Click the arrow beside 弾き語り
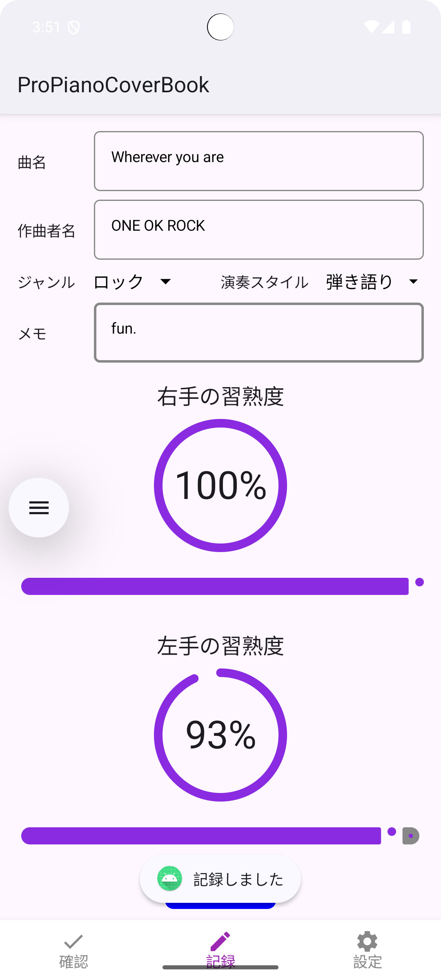Screen dimensions: 441x980 [413, 282]
